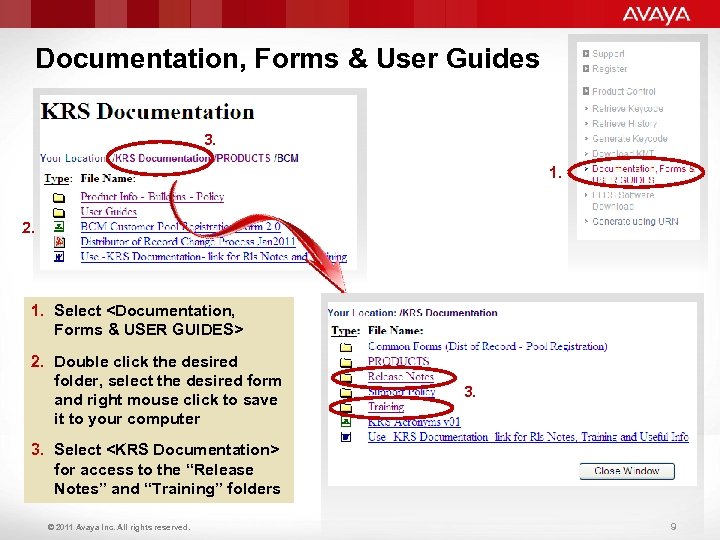Open the Common Forms (Dist of Record - Pool Registration) folder
The image size is (720, 540).
(x=488, y=346)
